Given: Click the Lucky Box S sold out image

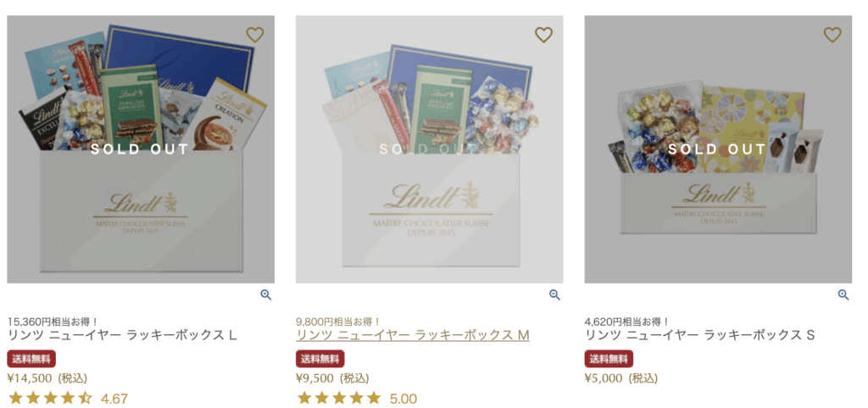Looking at the screenshot, I should pos(718,149).
